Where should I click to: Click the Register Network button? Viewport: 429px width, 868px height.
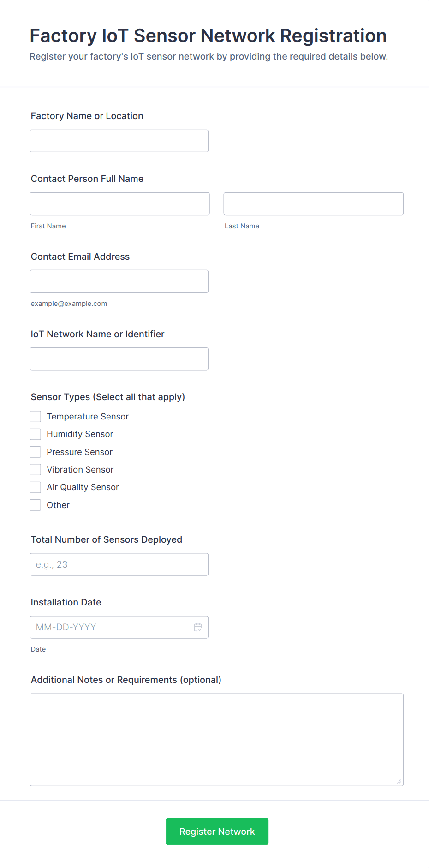click(217, 832)
